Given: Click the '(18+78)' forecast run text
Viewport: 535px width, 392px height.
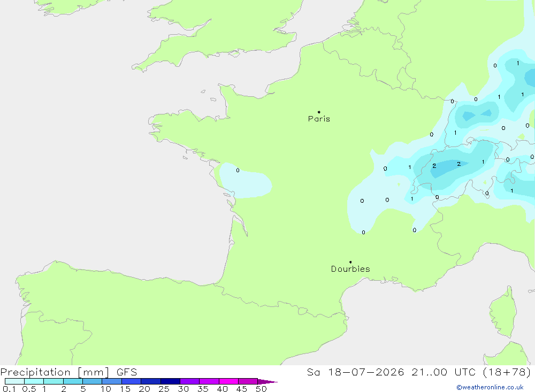Looking at the screenshot, I should tap(507, 372).
